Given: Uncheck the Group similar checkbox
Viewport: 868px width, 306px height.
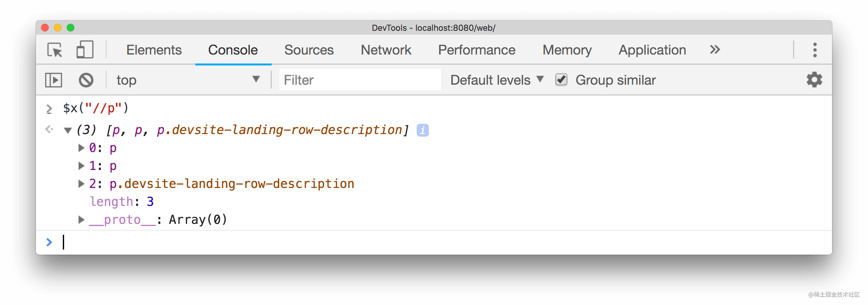Looking at the screenshot, I should 561,80.
